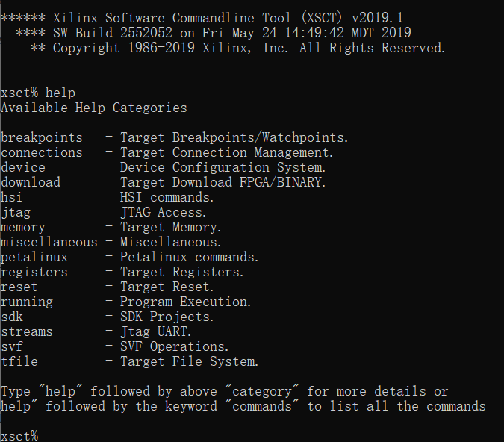Click the 'Available Help Categories' heading line
The width and height of the screenshot is (504, 442).
[x=94, y=108]
